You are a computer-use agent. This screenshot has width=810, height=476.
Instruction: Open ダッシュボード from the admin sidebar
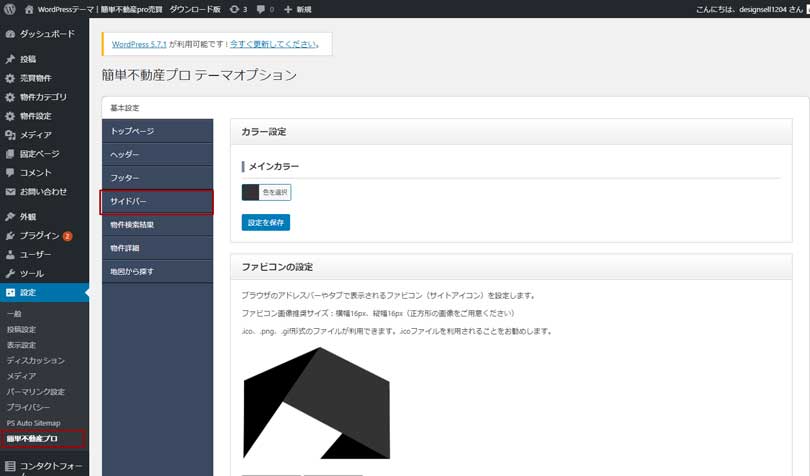(46, 34)
